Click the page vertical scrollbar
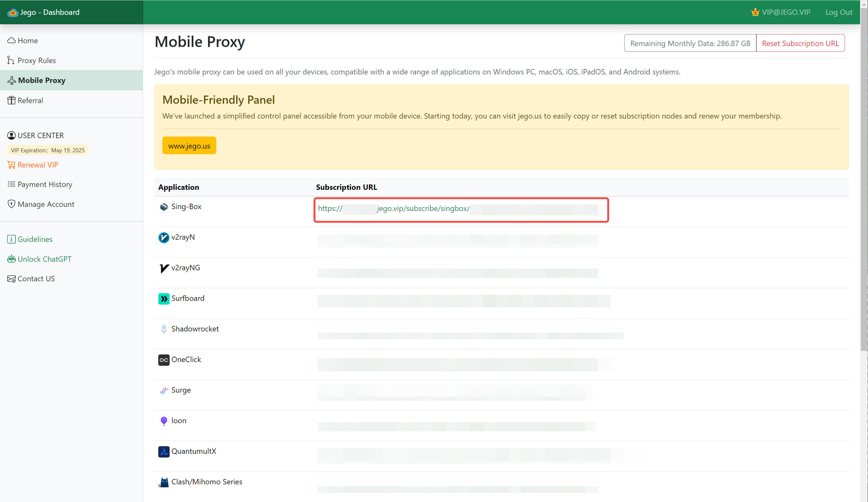Screen dimensions: 868x502 (x=864, y=179)
